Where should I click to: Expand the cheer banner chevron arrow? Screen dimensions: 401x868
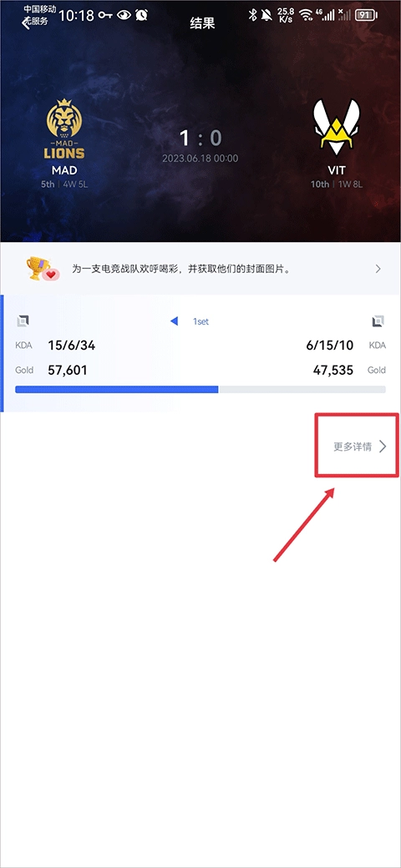pyautogui.click(x=378, y=269)
